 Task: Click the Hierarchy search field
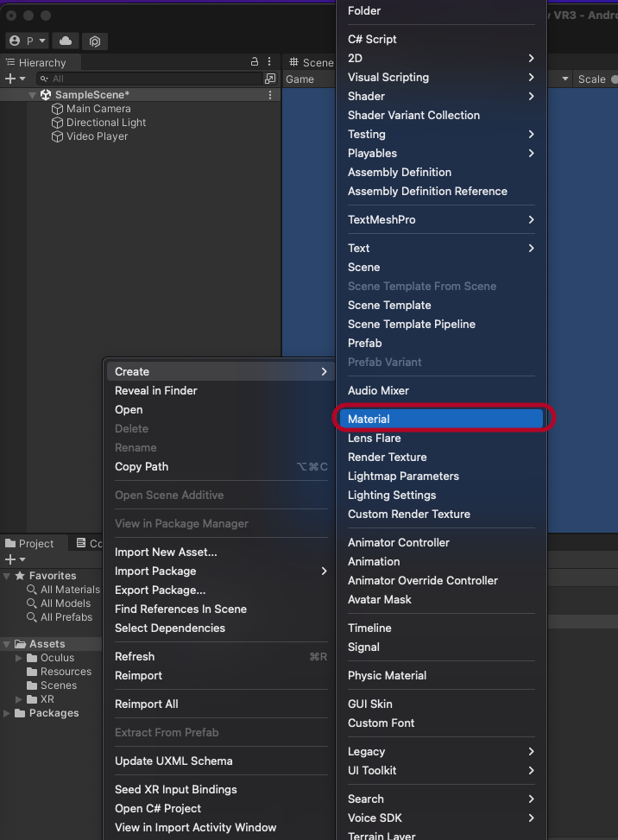[x=150, y=79]
